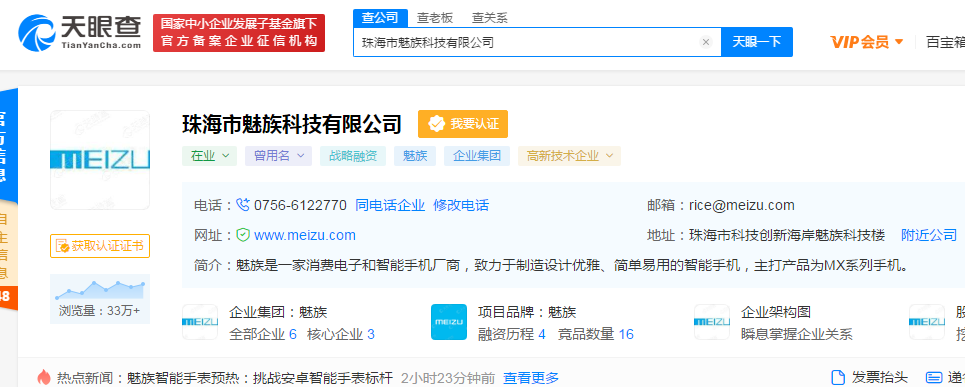Image resolution: width=965 pixels, height=387 pixels.
Task: Click the 战略融资 tag
Action: (x=353, y=156)
